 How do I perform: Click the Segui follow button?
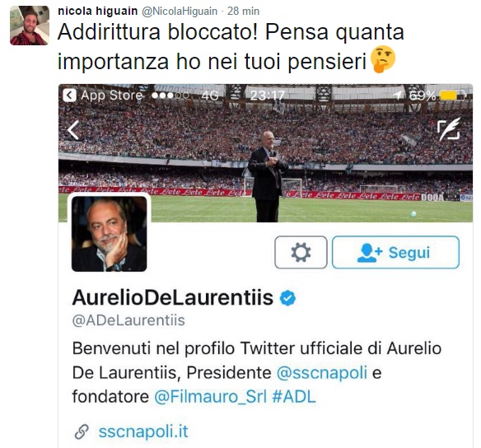coord(395,252)
